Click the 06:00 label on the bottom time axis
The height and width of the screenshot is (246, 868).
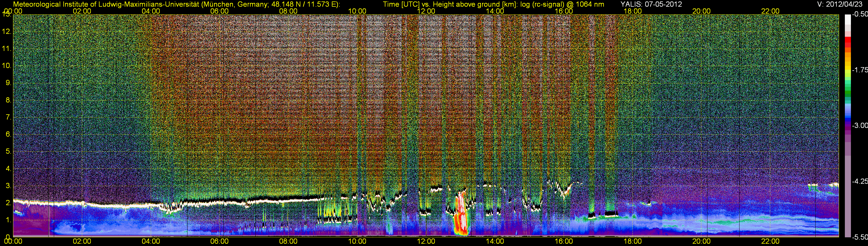click(x=219, y=241)
